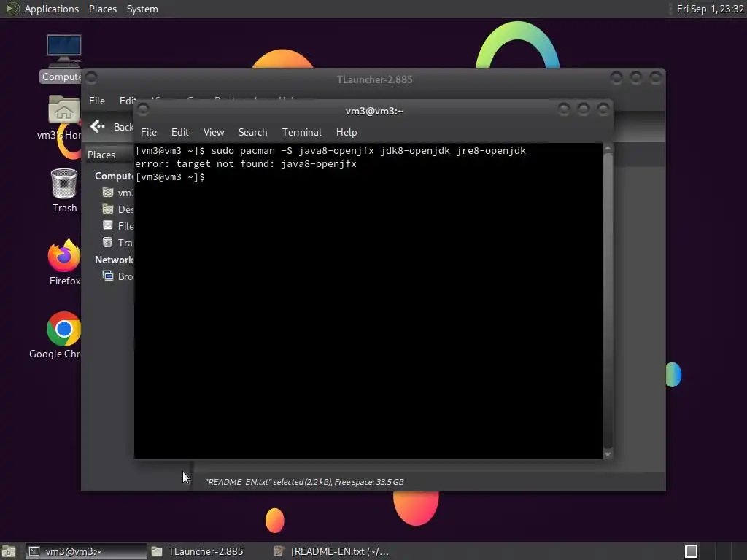Open the Places menu in top panel

(102, 9)
